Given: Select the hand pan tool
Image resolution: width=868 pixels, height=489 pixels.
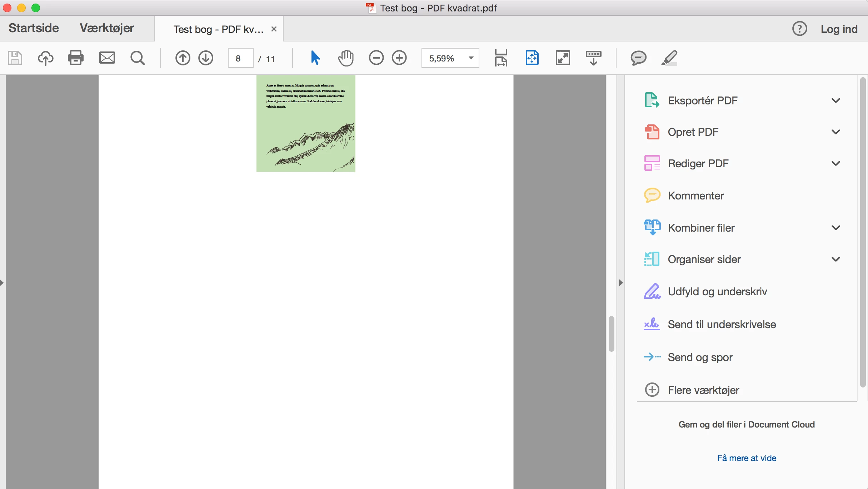Looking at the screenshot, I should (x=345, y=58).
